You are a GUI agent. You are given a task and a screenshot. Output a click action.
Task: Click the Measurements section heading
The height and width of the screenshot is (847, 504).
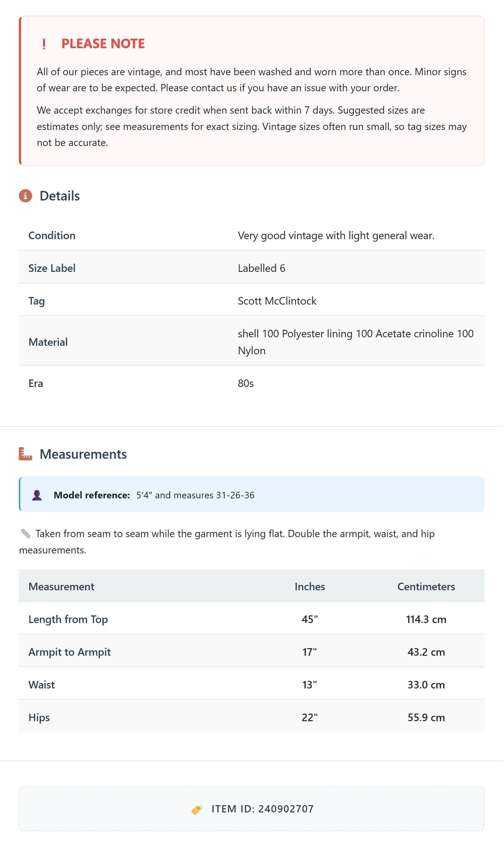(x=83, y=454)
